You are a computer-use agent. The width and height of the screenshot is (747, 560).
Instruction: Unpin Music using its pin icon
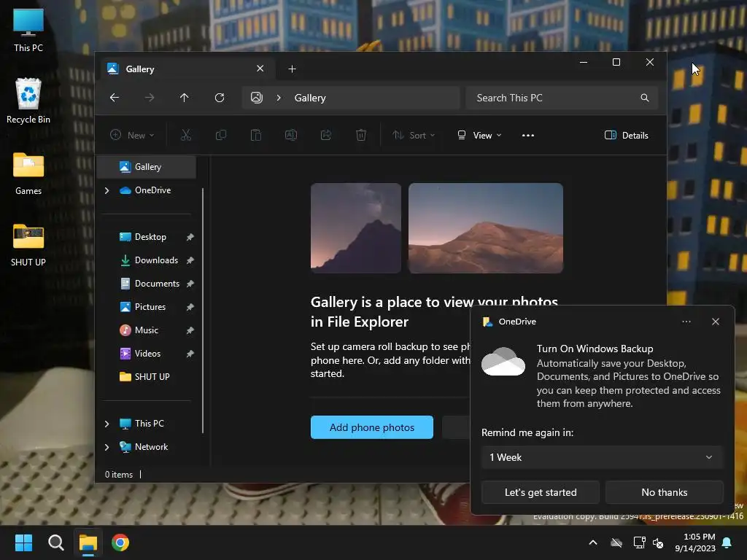pyautogui.click(x=190, y=330)
